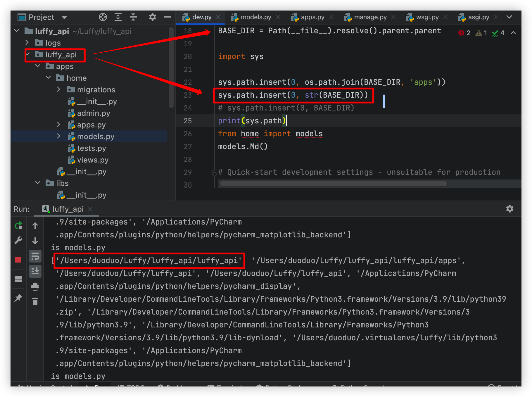
Task: Select tests.py in project tree
Action: (87, 148)
